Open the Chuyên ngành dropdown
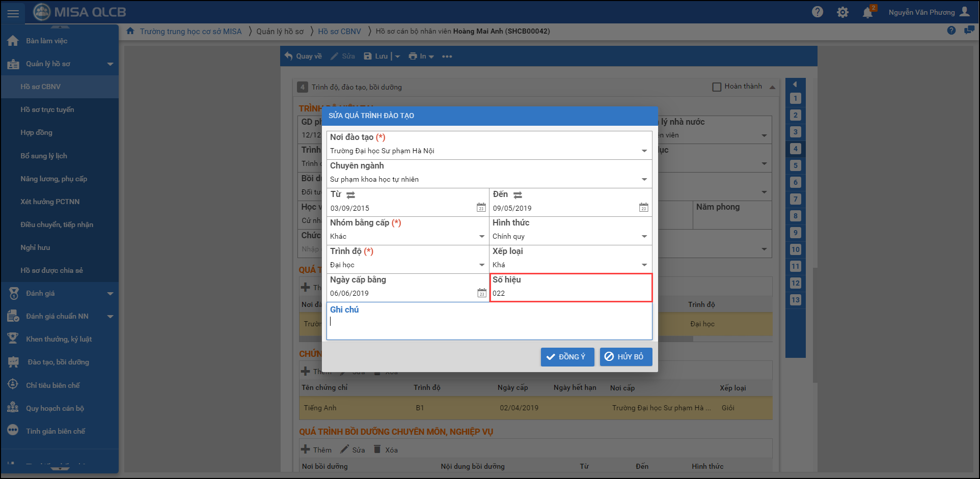 (644, 180)
